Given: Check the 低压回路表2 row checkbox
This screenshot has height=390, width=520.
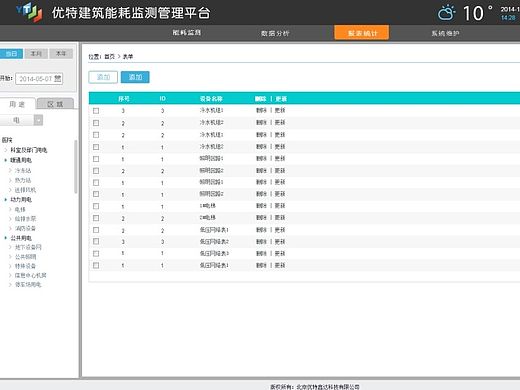Looking at the screenshot, I should tap(96, 241).
